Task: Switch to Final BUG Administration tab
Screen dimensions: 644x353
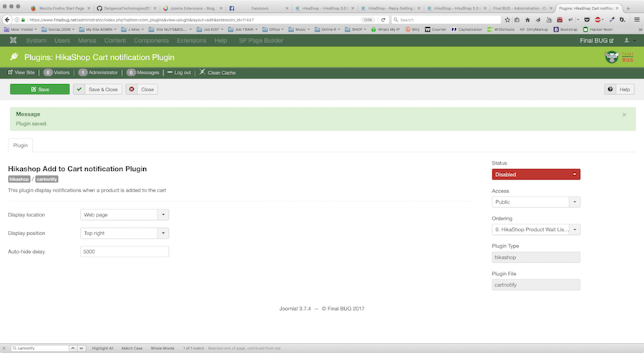Action: (522, 8)
